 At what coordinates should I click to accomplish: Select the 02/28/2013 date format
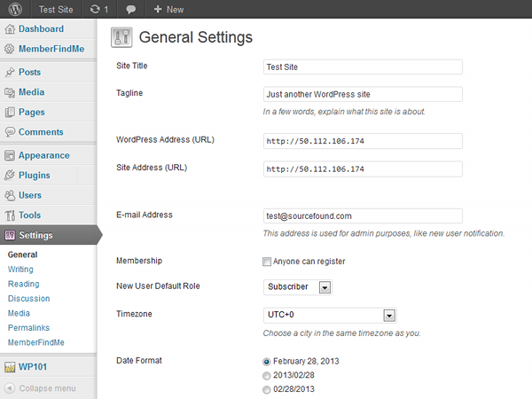click(267, 389)
